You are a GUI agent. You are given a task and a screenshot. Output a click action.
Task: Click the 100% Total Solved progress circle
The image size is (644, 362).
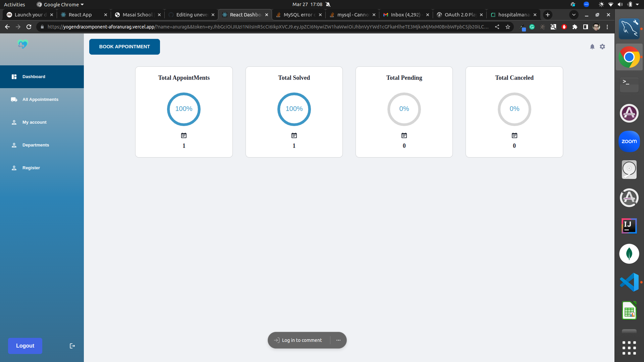pyautogui.click(x=294, y=109)
